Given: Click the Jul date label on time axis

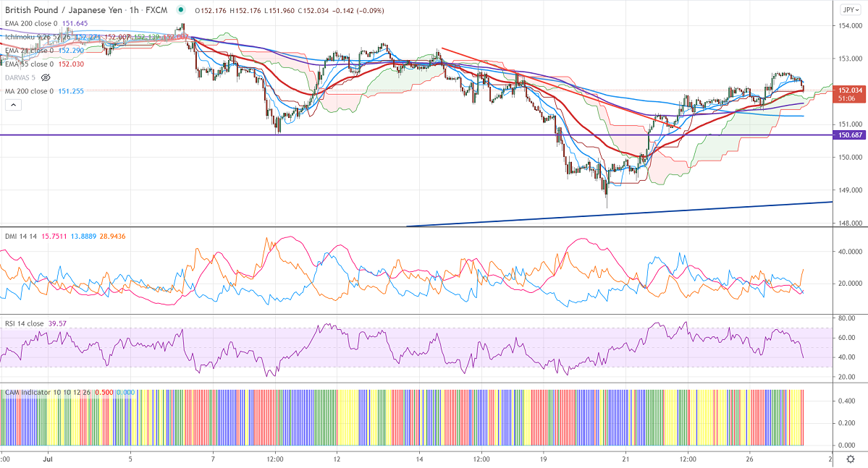Looking at the screenshot, I should click(x=48, y=459).
